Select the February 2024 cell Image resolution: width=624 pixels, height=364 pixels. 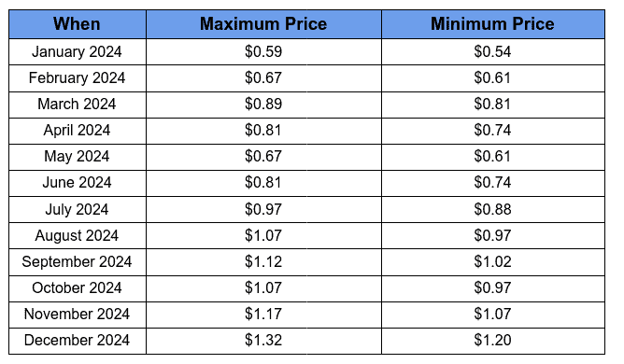pyautogui.click(x=78, y=78)
